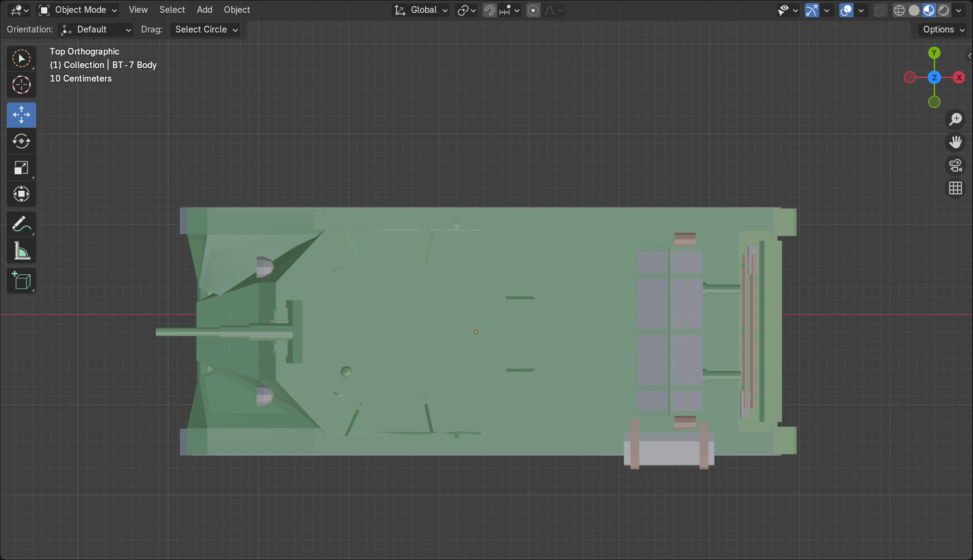
Task: Open Orientation Default dropdown
Action: click(96, 29)
